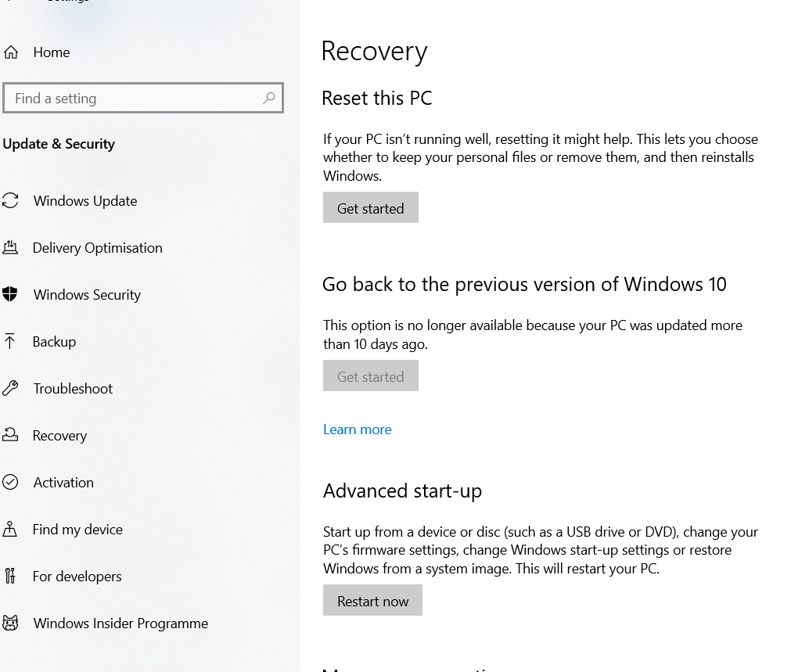791x672 pixels.
Task: Click Restart now under Advanced start-up
Action: (372, 600)
